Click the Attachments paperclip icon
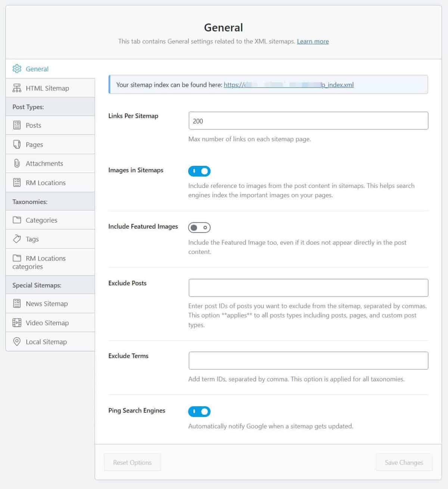Image resolution: width=448 pixels, height=489 pixels. tap(17, 163)
